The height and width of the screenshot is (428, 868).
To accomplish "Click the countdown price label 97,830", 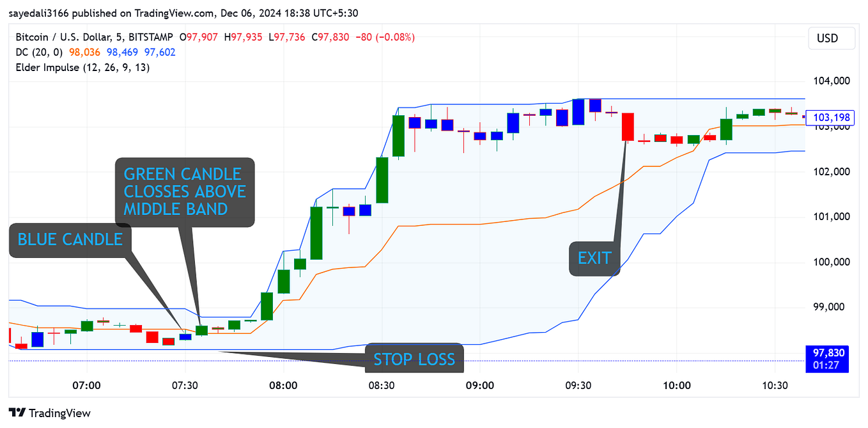I will tap(827, 353).
